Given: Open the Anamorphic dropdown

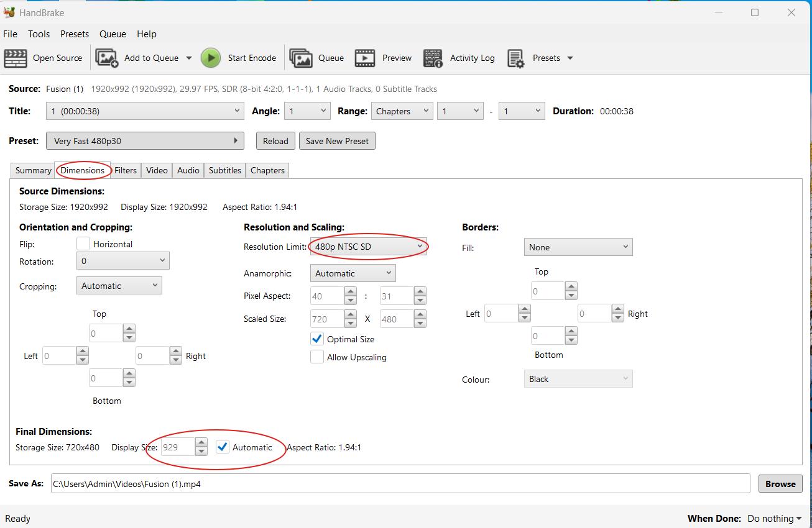Looking at the screenshot, I should point(353,273).
